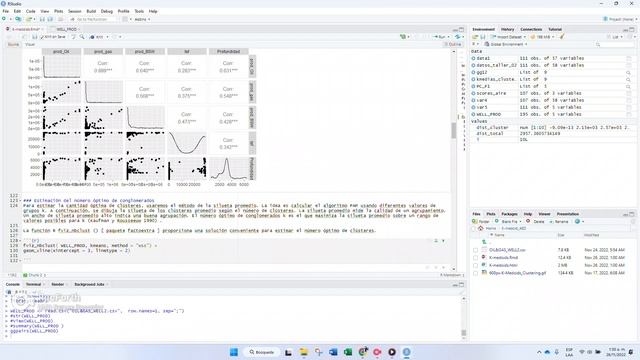
Task: Go to the Home directory icon in Files
Action: [481, 228]
